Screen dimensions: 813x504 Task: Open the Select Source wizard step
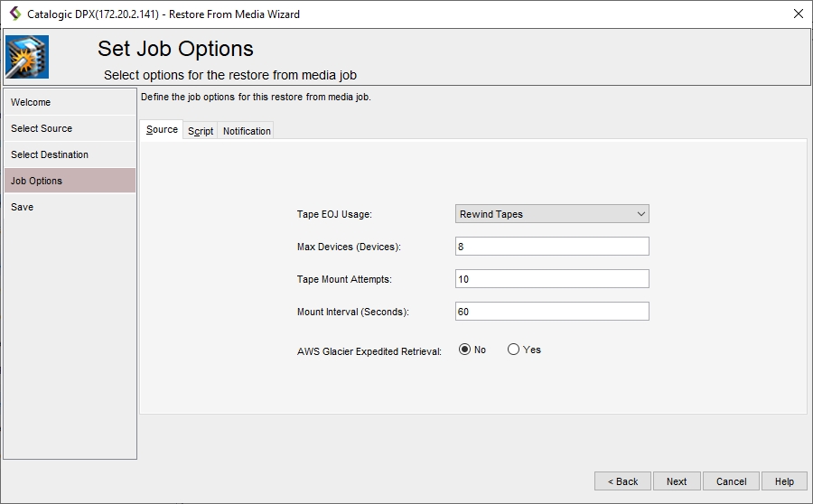[70, 128]
